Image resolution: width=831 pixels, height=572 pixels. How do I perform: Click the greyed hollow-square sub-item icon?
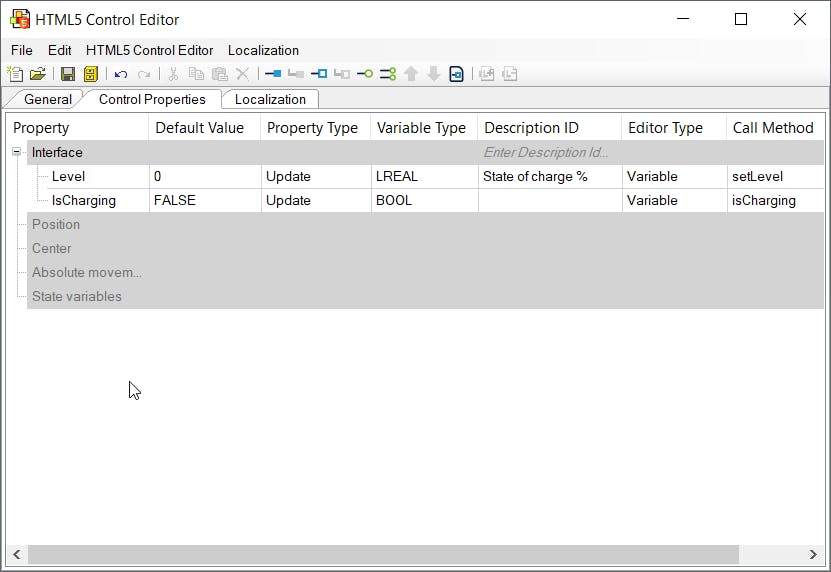click(x=342, y=74)
